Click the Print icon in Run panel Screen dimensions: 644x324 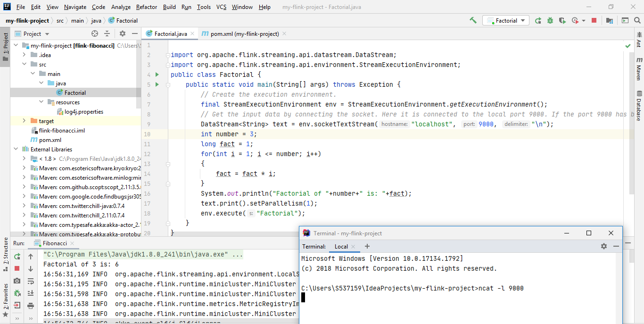[x=31, y=305]
